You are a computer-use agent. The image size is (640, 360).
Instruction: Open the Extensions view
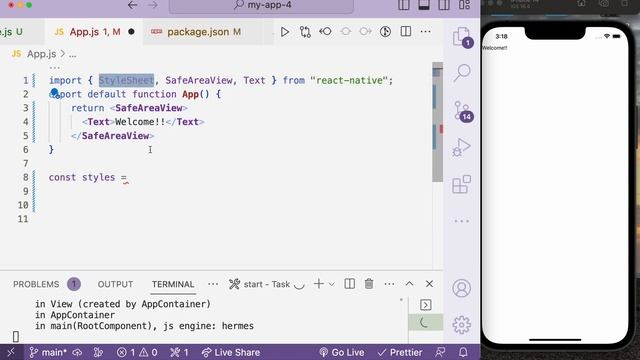pyautogui.click(x=462, y=184)
